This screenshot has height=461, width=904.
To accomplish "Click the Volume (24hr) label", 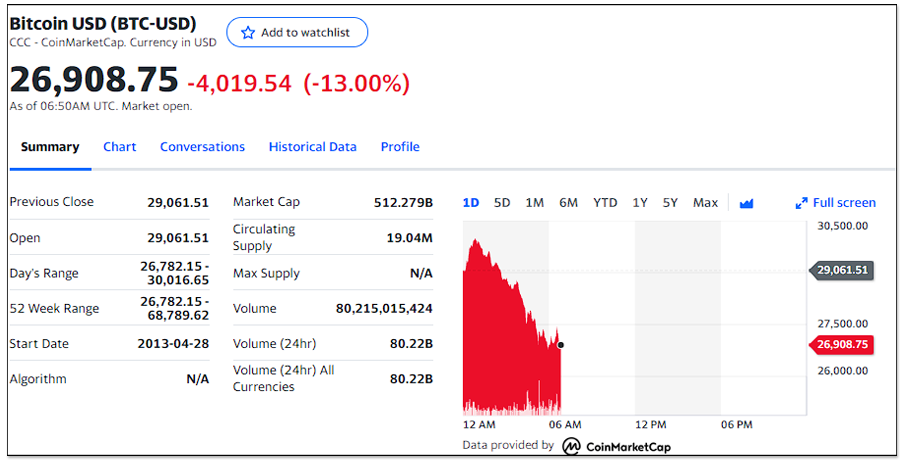I will coord(274,344).
